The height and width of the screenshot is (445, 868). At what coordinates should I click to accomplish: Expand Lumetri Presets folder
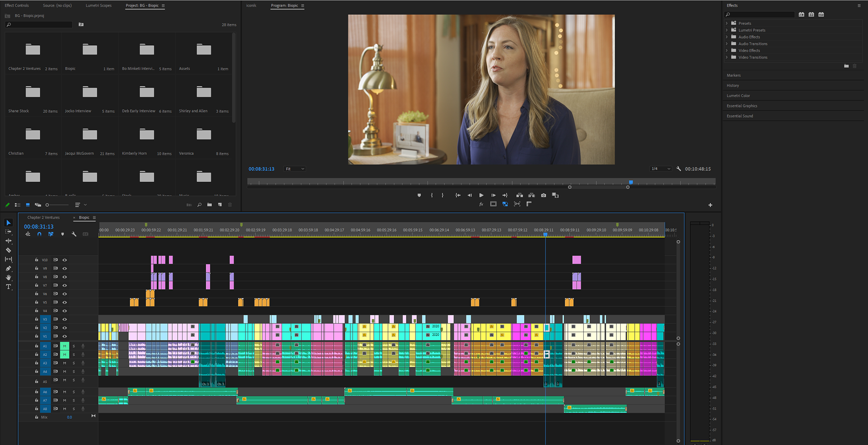727,30
